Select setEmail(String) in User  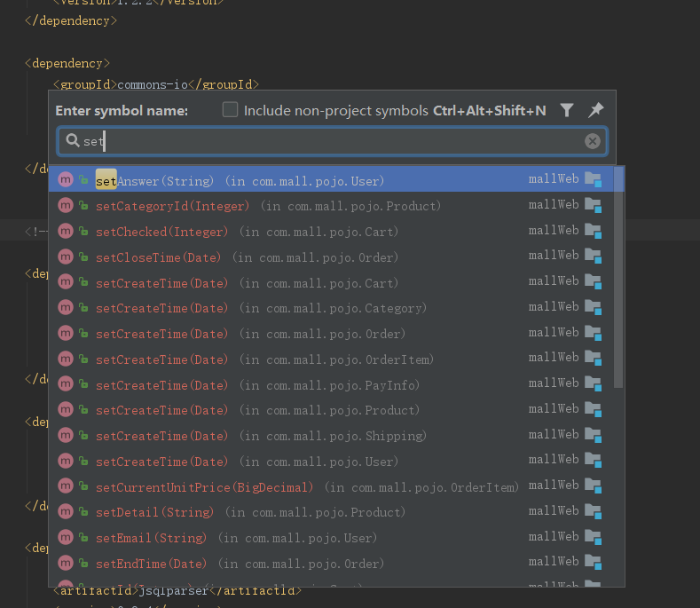(x=331, y=537)
